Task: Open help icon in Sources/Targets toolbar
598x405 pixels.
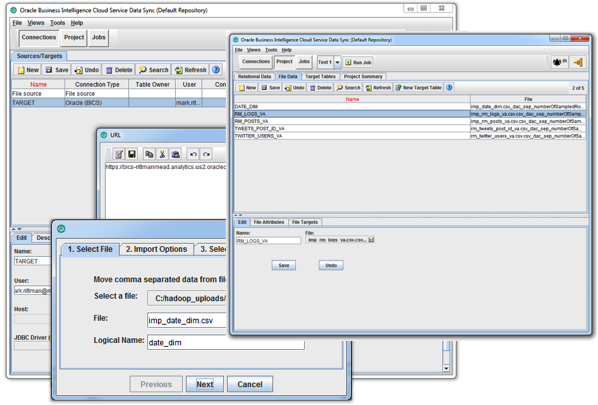Action: pyautogui.click(x=216, y=69)
